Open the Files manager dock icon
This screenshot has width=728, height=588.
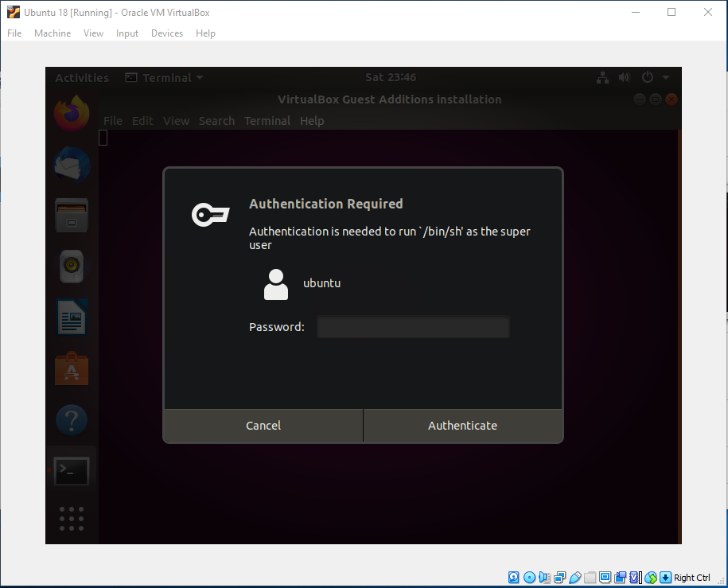pos(72,216)
